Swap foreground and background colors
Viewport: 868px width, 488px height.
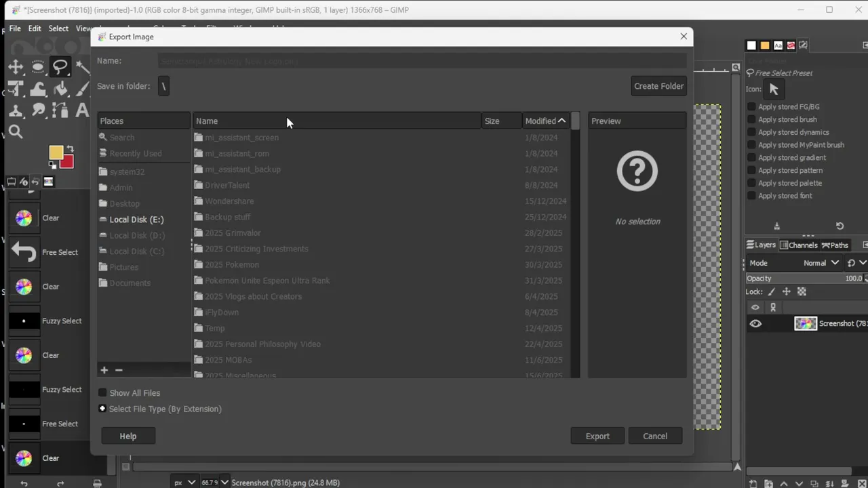(69, 149)
